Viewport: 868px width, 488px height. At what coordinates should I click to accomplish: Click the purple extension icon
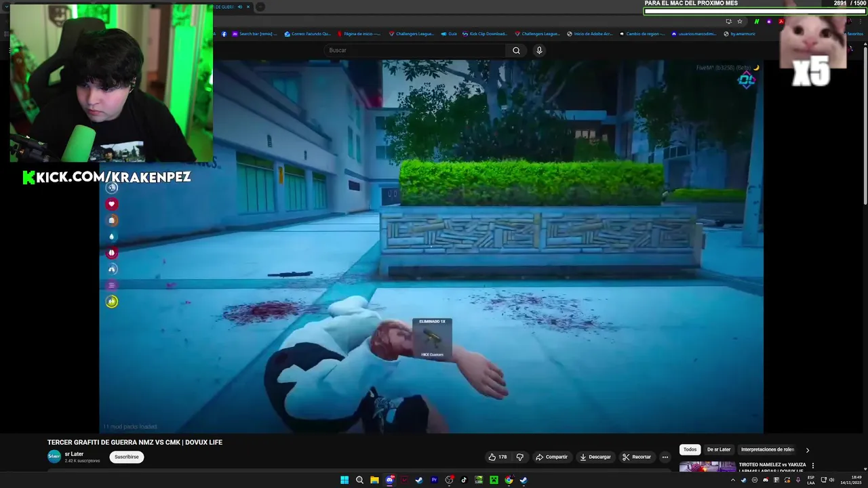coord(769,21)
